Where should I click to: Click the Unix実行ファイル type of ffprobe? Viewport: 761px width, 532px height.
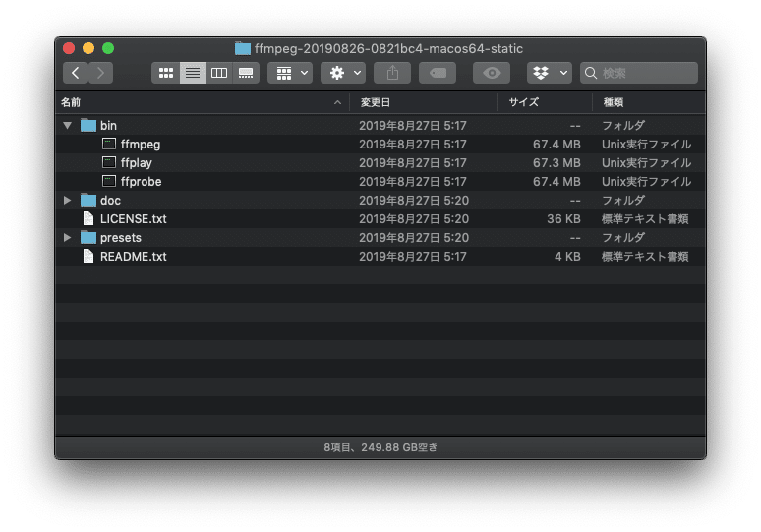tap(647, 182)
